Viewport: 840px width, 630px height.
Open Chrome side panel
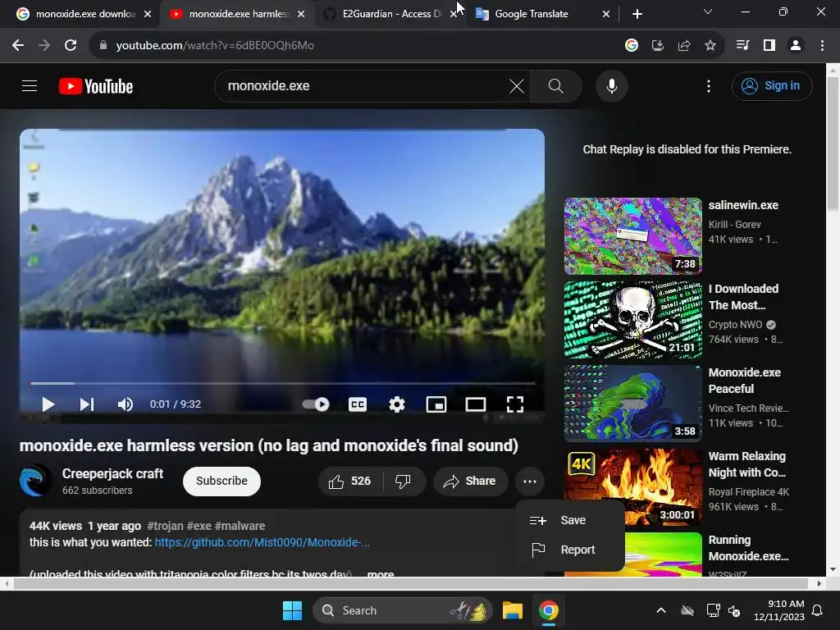[x=769, y=46]
